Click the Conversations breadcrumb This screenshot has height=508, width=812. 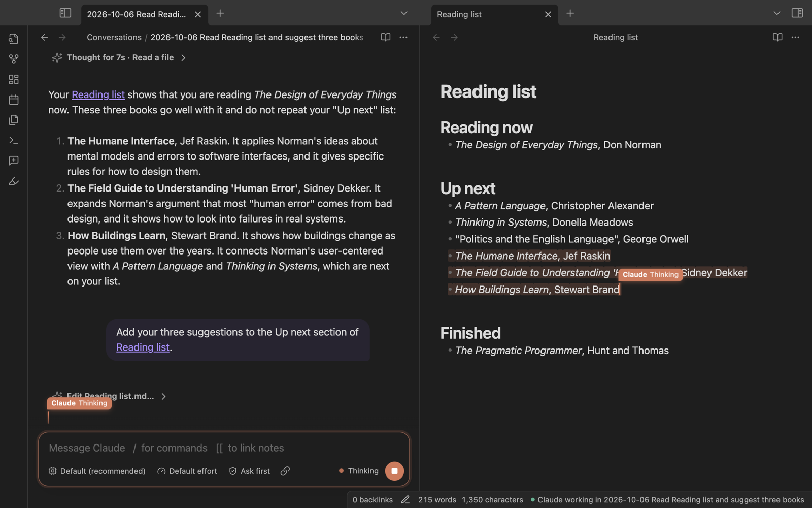tap(114, 37)
